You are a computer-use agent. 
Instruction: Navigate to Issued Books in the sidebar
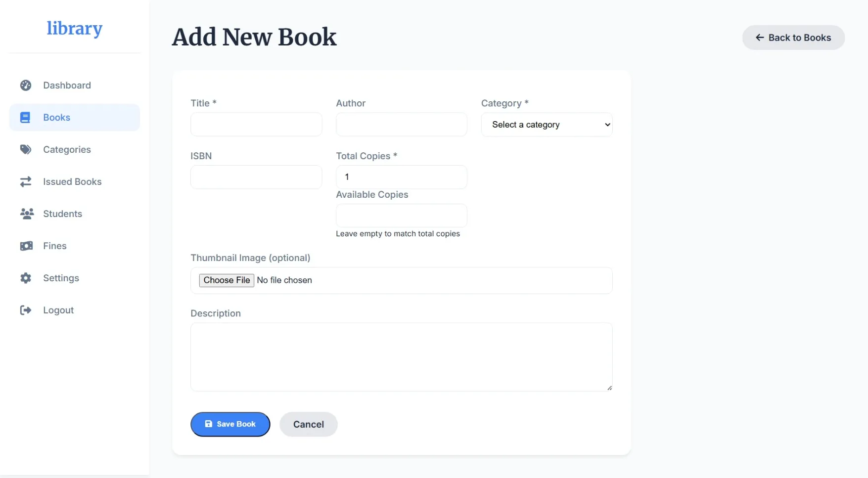72,181
